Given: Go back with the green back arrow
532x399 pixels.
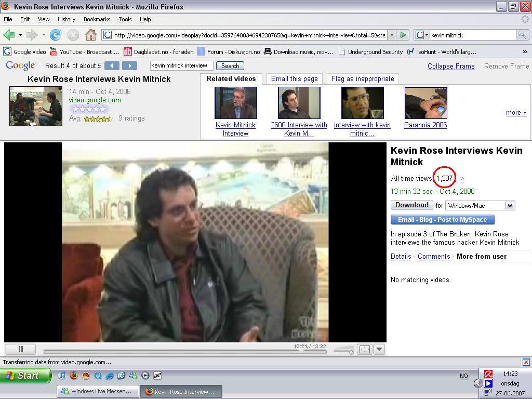Looking at the screenshot, I should (9, 35).
